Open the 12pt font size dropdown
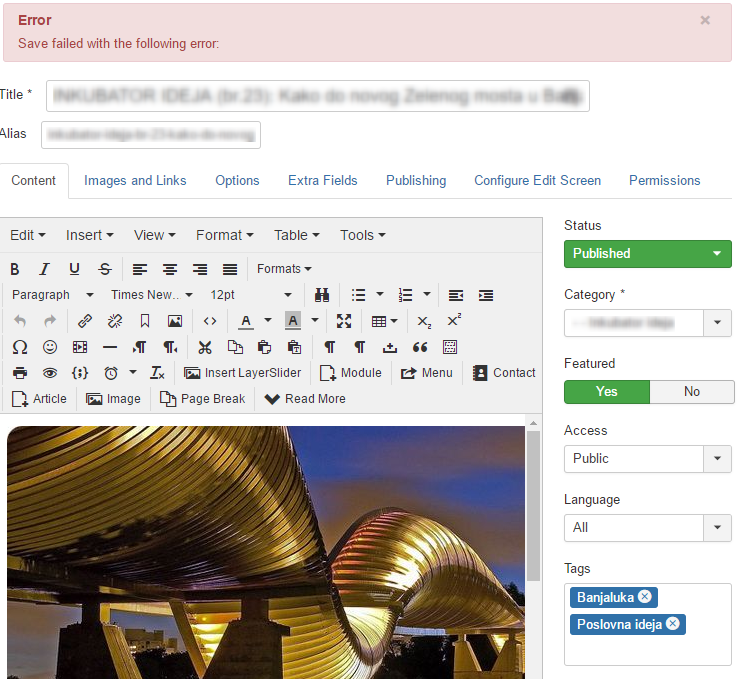This screenshot has height=679, width=742. click(x=250, y=295)
